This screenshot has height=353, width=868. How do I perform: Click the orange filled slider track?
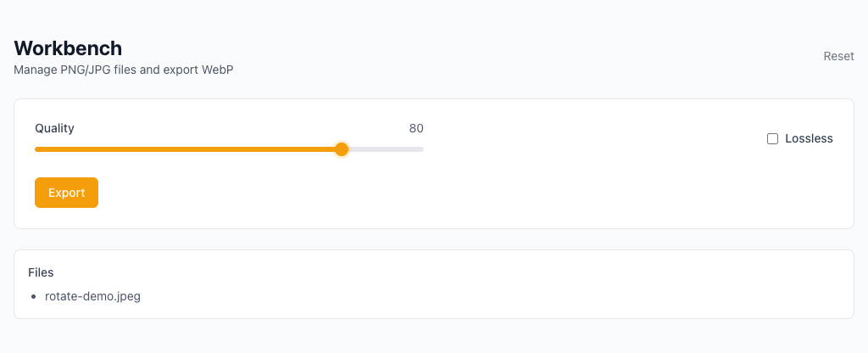(x=186, y=149)
